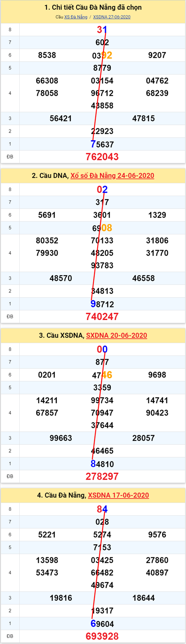Click number 9207 in first table

click(157, 55)
